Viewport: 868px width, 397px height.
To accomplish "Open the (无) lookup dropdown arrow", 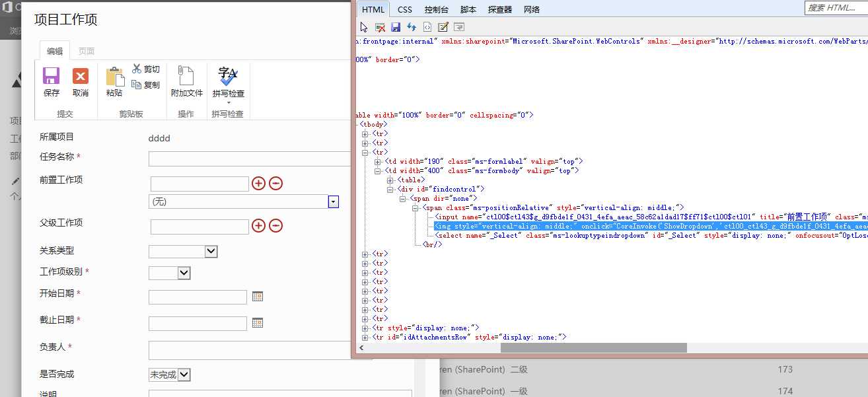I will click(334, 201).
